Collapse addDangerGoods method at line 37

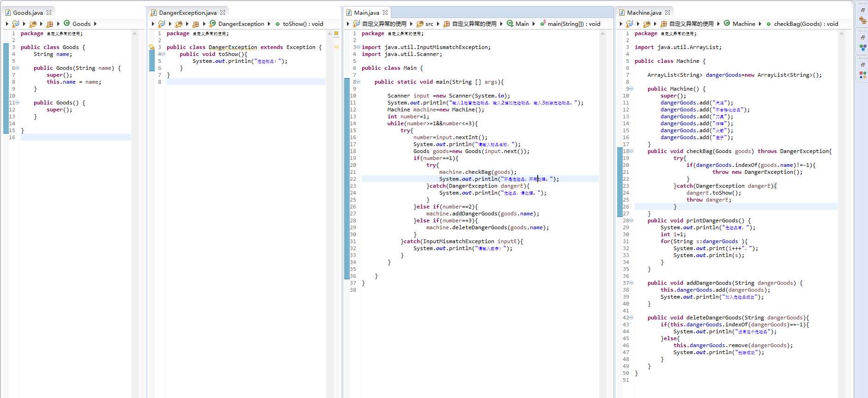631,283
